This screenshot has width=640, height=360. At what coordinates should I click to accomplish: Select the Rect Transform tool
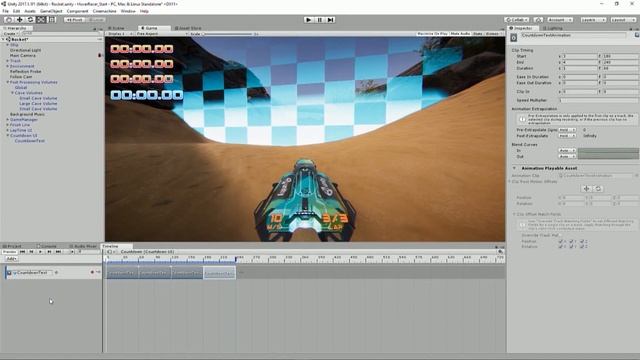click(52, 20)
